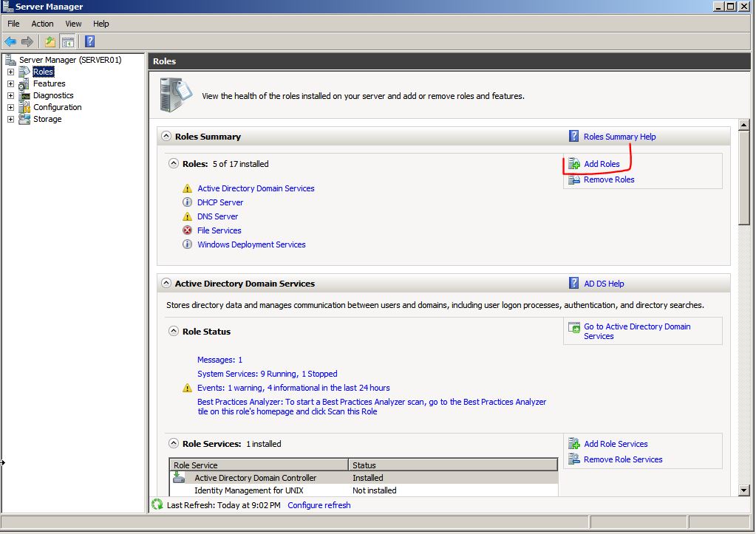The width and height of the screenshot is (756, 534).
Task: Click the blue Help toolbar icon
Action: (89, 41)
